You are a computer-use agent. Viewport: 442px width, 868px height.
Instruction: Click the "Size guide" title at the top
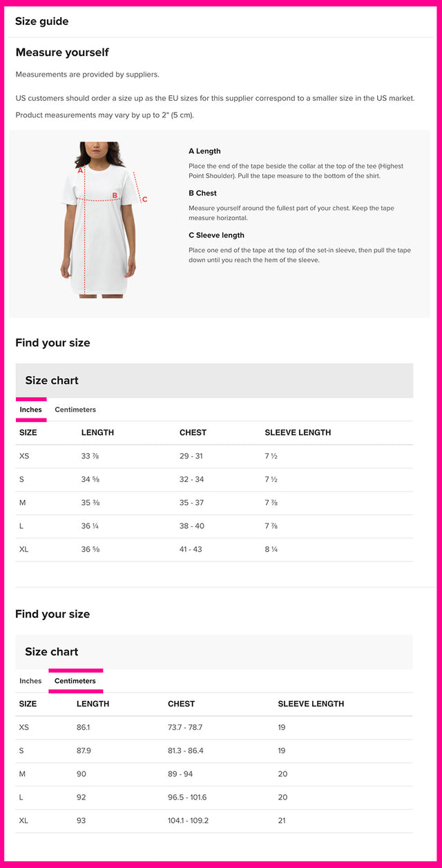click(41, 21)
